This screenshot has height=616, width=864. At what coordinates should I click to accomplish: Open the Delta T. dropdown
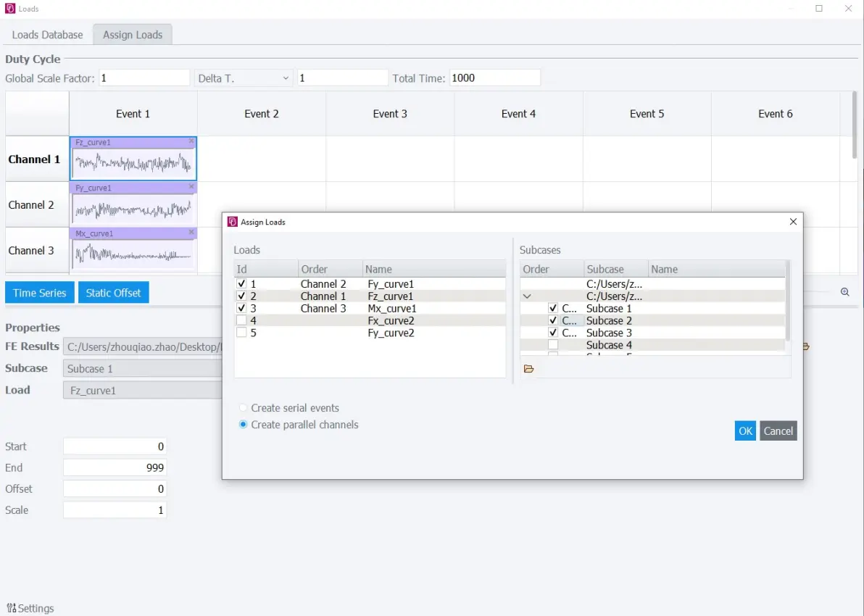243,78
